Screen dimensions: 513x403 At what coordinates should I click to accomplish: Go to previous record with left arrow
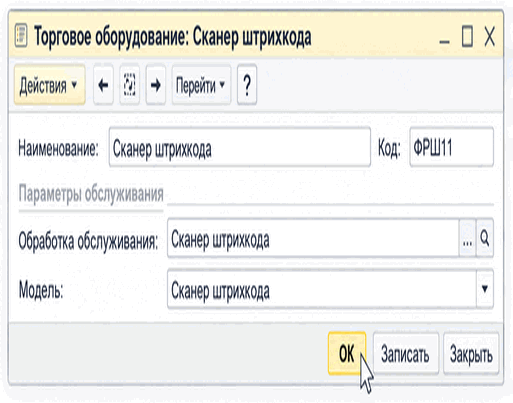coord(103,85)
